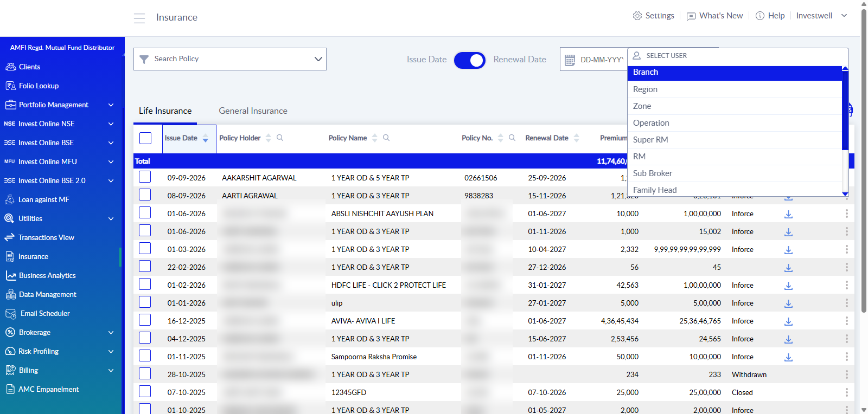Click the Business Analytics chart icon
The height and width of the screenshot is (414, 868).
click(10, 275)
